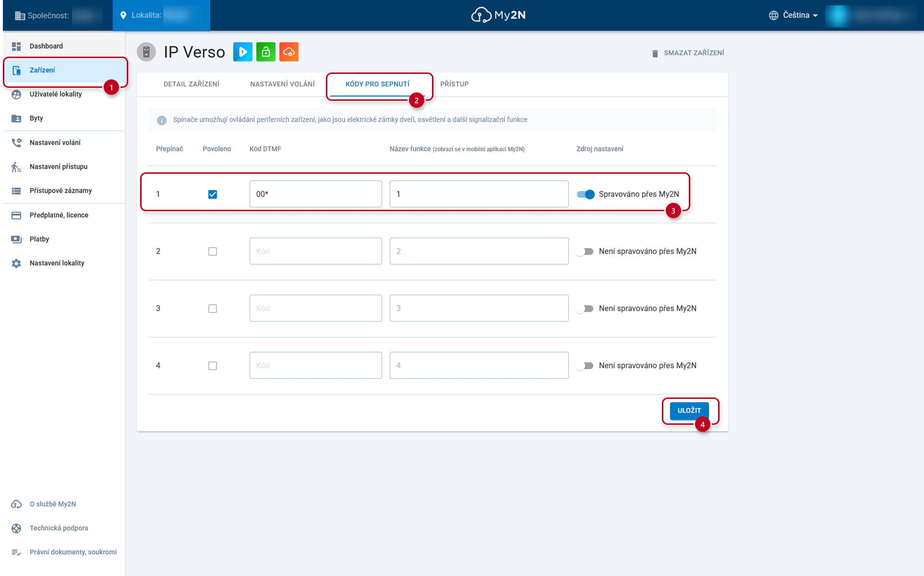Switch to the Přístup tab
924x576 pixels.
tap(454, 84)
